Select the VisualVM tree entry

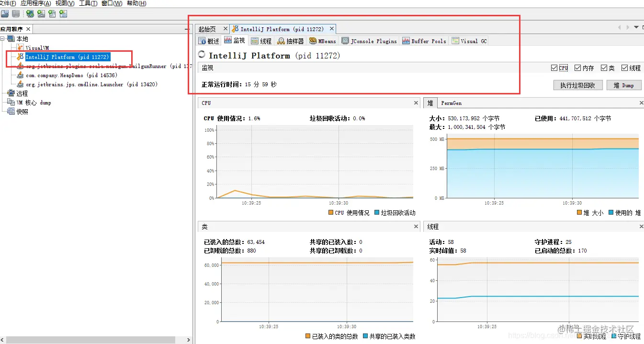click(37, 48)
